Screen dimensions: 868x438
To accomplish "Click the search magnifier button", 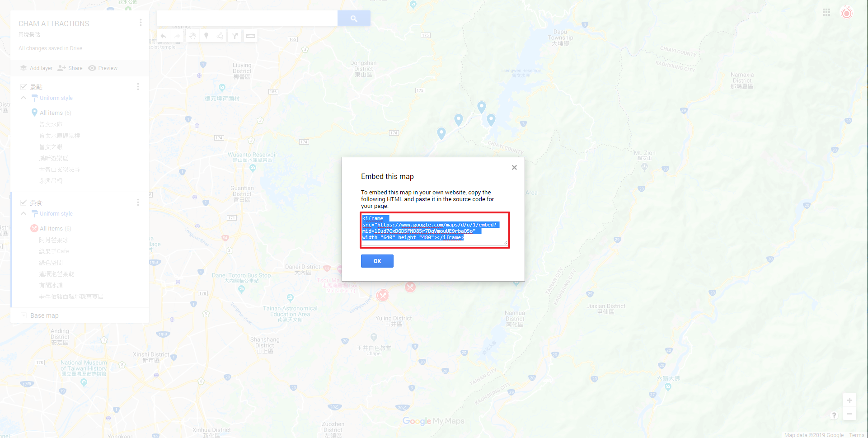I will [x=354, y=19].
